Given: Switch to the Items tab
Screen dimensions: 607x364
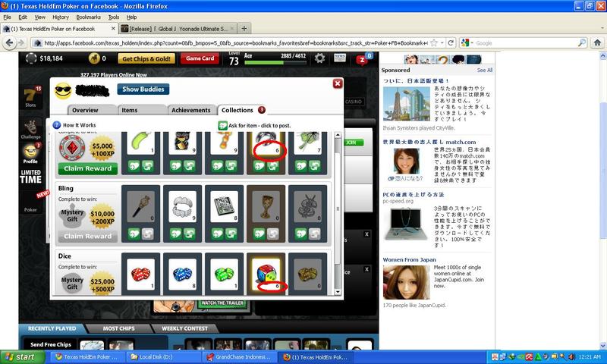Looking at the screenshot, I should (142, 110).
